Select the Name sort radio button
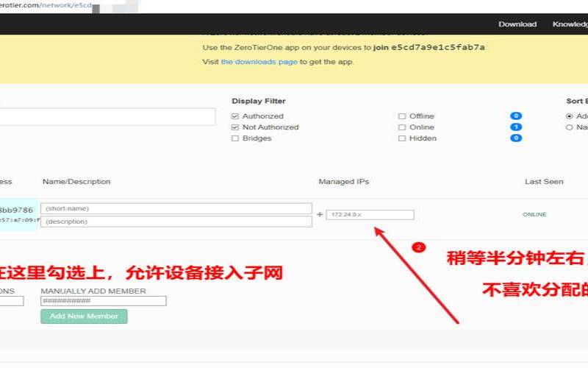588x368 pixels. tap(569, 127)
